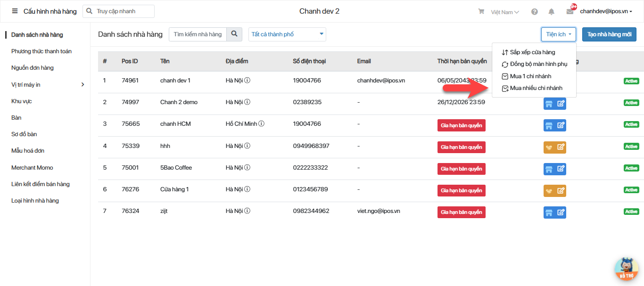
Task: Expand the Tất cả thành phố city filter
Action: click(x=287, y=34)
